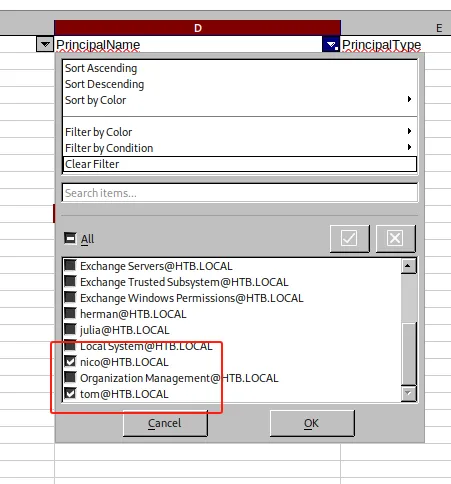The width and height of the screenshot is (451, 484).
Task: Toggle the All tri-state checkbox
Action: [70, 238]
